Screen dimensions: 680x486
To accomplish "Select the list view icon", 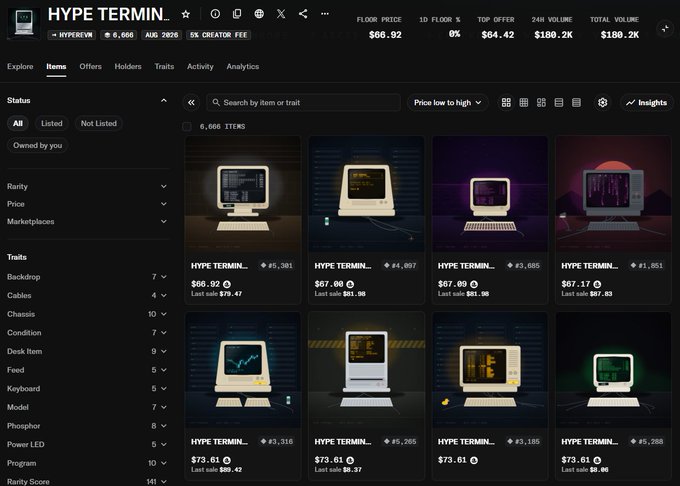I will pos(559,103).
